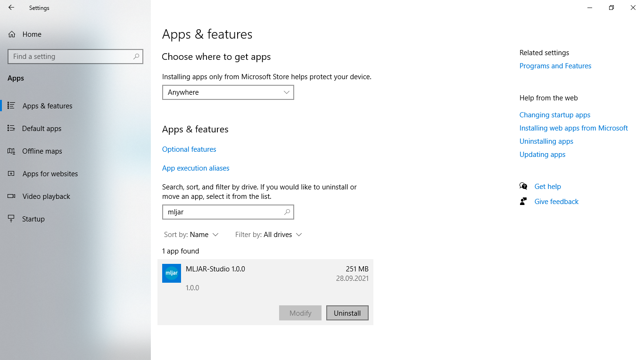Focus the app list search field containing mljar

click(228, 212)
